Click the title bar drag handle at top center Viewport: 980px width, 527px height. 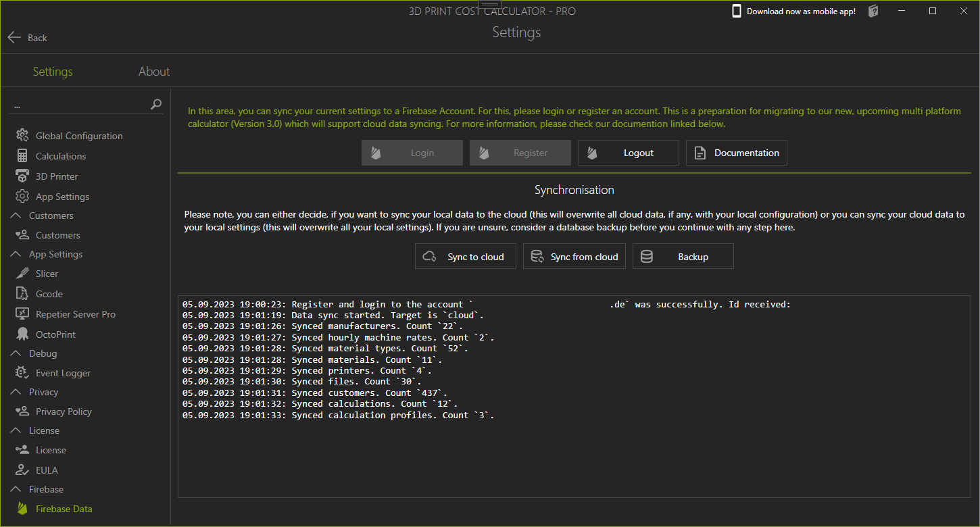tap(490, 5)
